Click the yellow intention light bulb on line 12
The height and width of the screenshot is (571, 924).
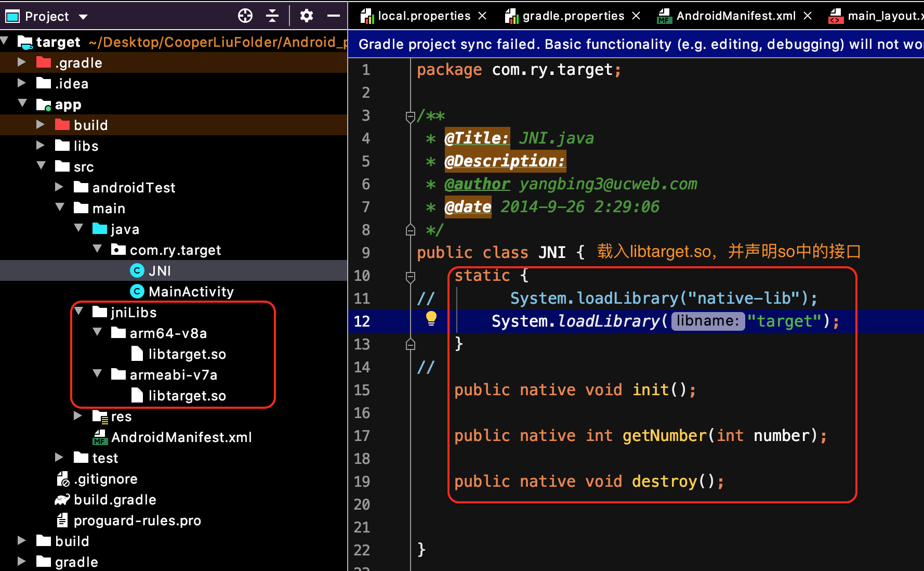point(431,318)
